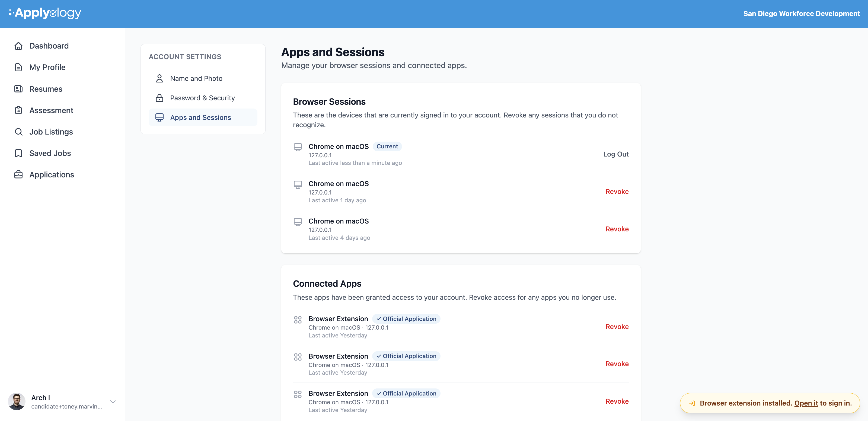Go to My Profile

point(47,68)
